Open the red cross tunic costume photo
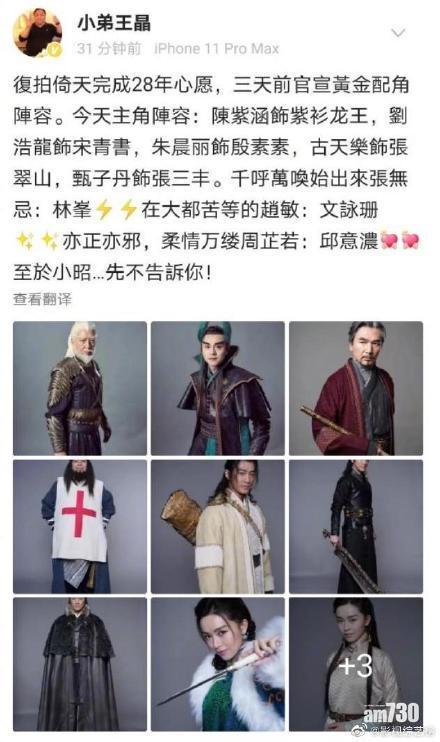This screenshot has height=742, width=440. point(80,526)
